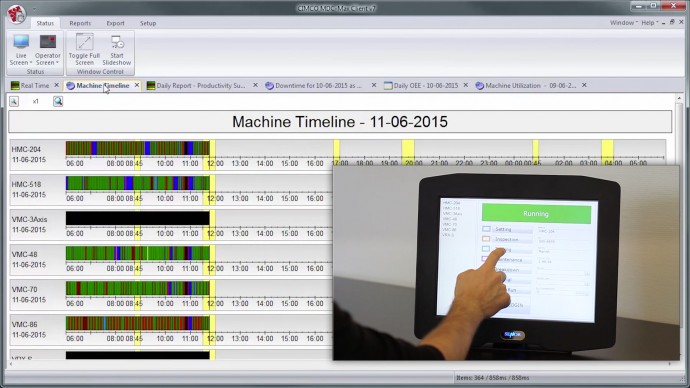
Task: Switch to the Reports ribbon tab
Action: [x=80, y=23]
